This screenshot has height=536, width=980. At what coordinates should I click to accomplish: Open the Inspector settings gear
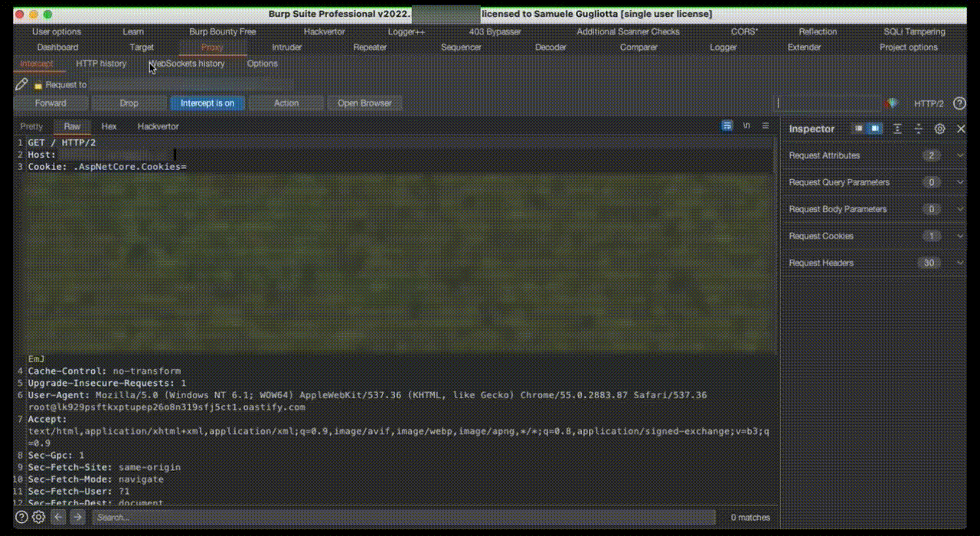940,129
